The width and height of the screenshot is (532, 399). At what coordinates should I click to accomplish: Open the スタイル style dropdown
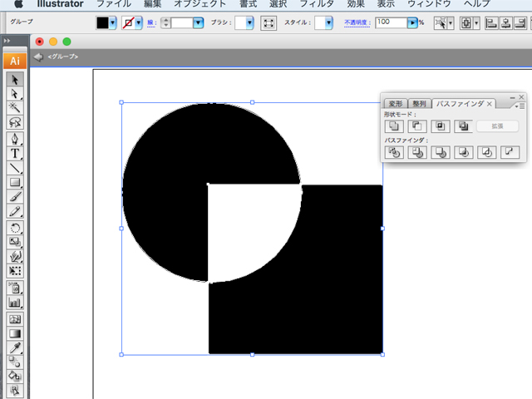(x=328, y=23)
